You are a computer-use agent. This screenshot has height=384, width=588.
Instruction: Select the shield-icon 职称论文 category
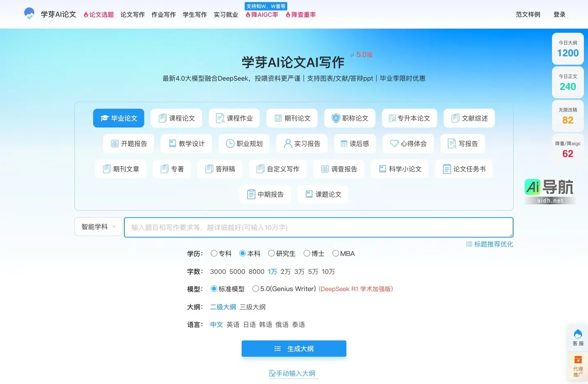349,118
